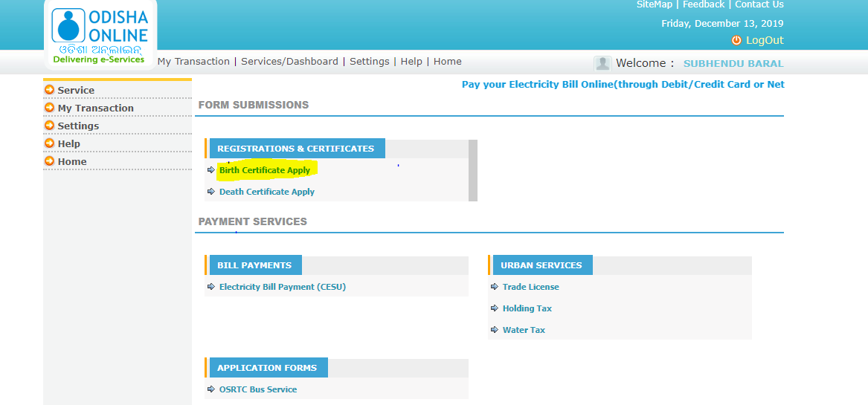The image size is (868, 405).
Task: Click the orange arrow icon beside Service
Action: pos(50,90)
